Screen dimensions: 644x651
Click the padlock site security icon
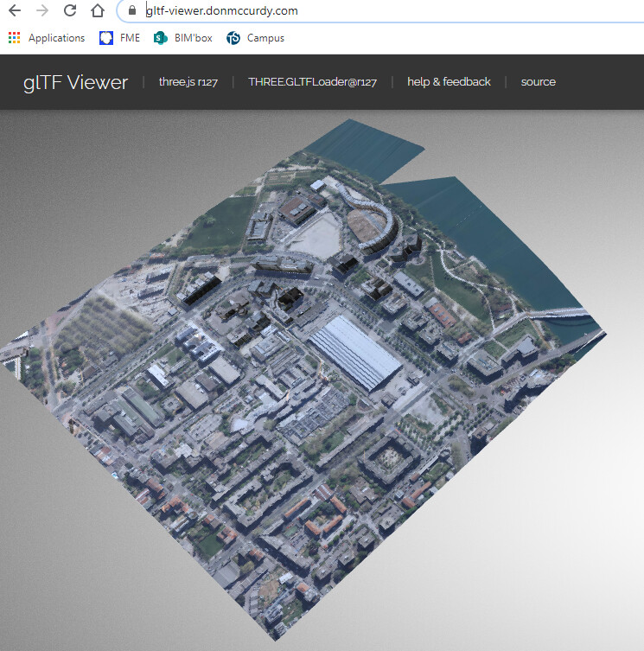tap(131, 11)
